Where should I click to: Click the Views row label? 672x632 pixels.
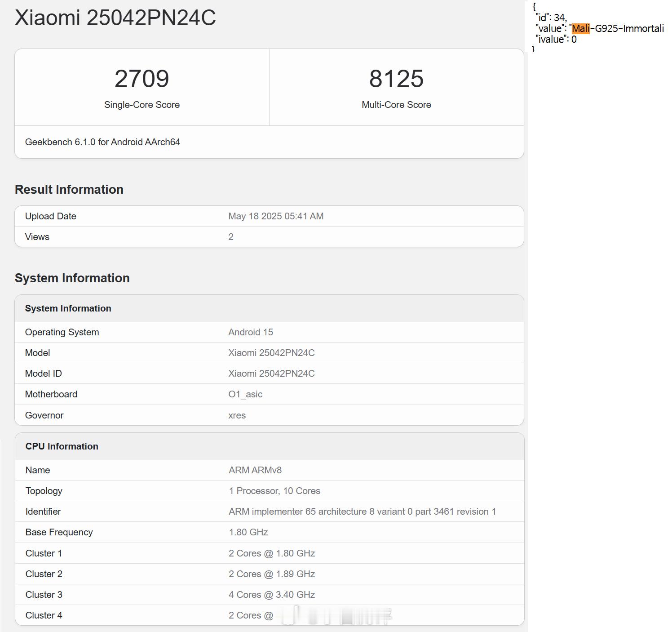point(37,237)
